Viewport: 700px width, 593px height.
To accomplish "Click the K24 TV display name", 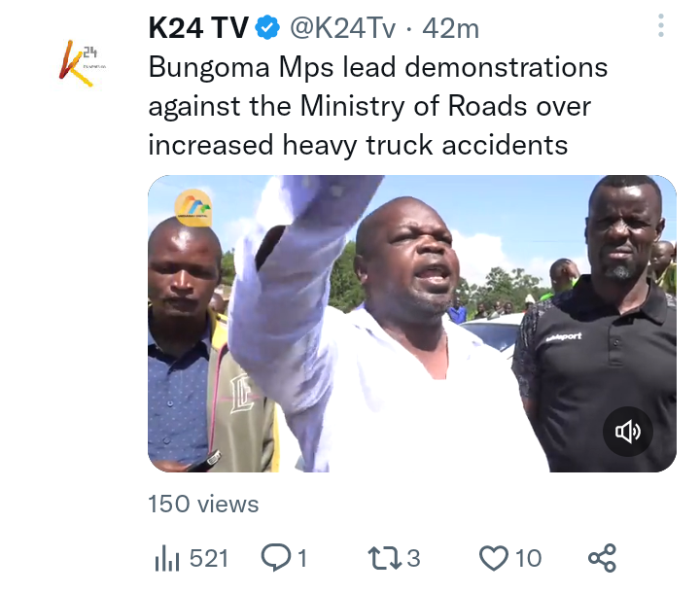I will (198, 27).
